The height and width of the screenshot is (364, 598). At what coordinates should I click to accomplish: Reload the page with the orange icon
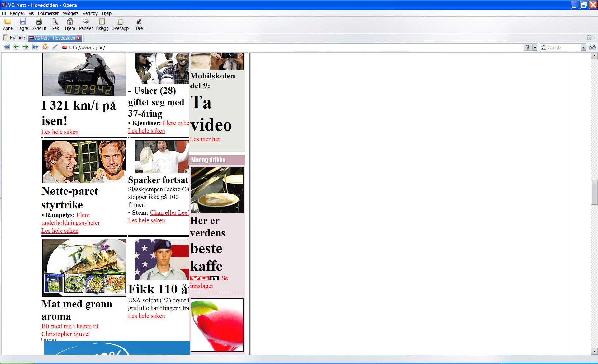click(45, 47)
